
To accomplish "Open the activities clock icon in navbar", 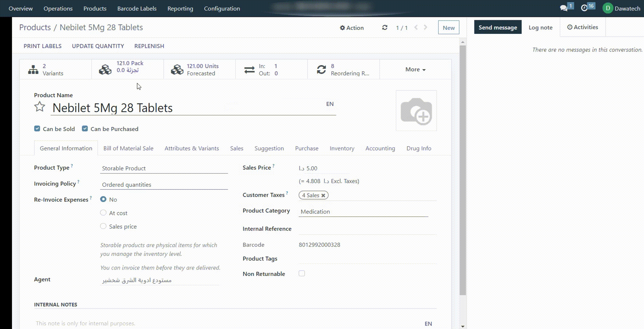I will (x=584, y=8).
